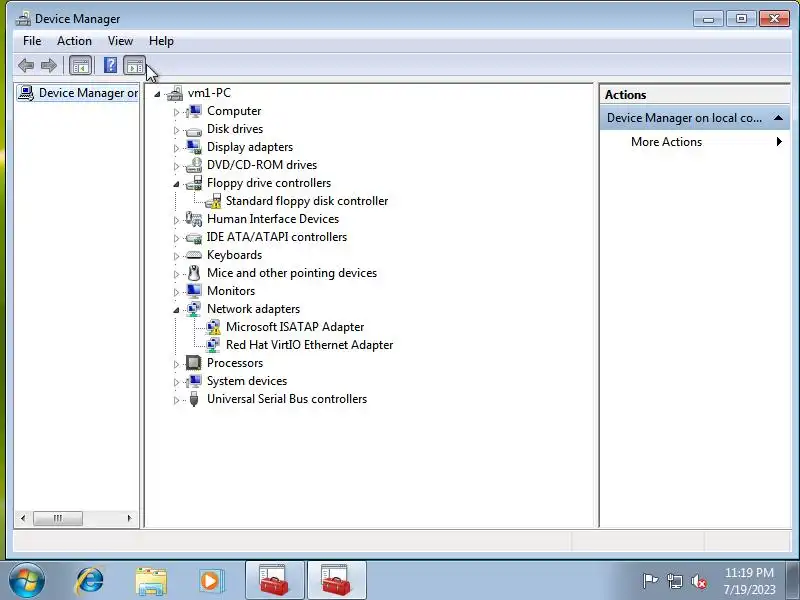Click the Floppy drive controllers icon

click(x=193, y=183)
